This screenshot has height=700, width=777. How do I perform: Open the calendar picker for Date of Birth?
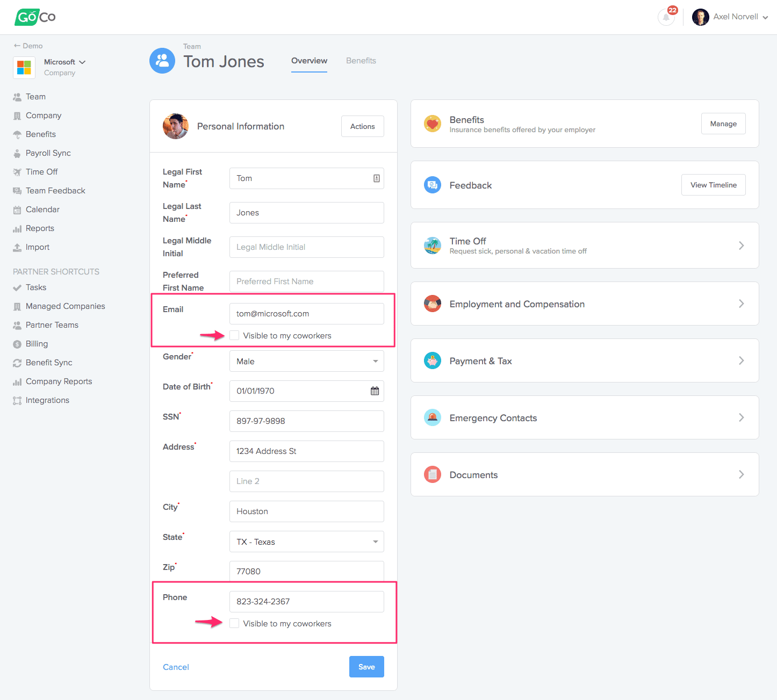[x=375, y=391]
